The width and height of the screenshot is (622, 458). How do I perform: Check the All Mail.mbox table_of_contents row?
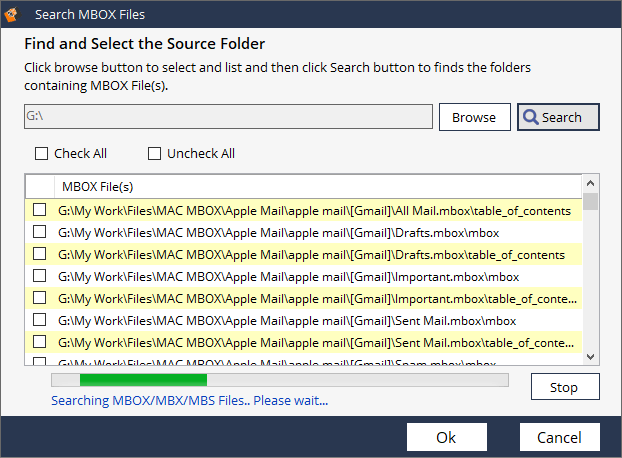39,210
